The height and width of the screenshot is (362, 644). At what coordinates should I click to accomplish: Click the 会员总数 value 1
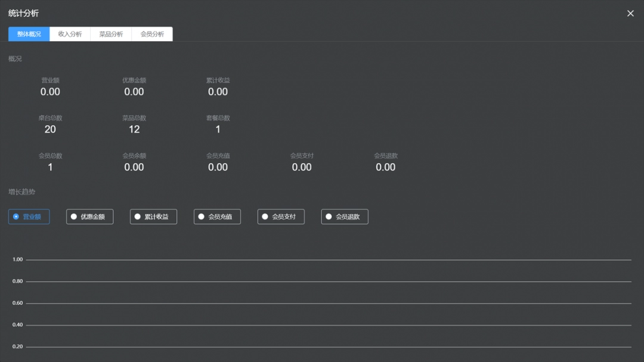[x=50, y=167]
